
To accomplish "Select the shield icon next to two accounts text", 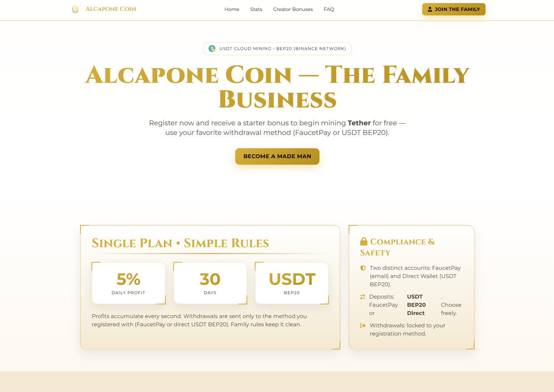I will (363, 268).
